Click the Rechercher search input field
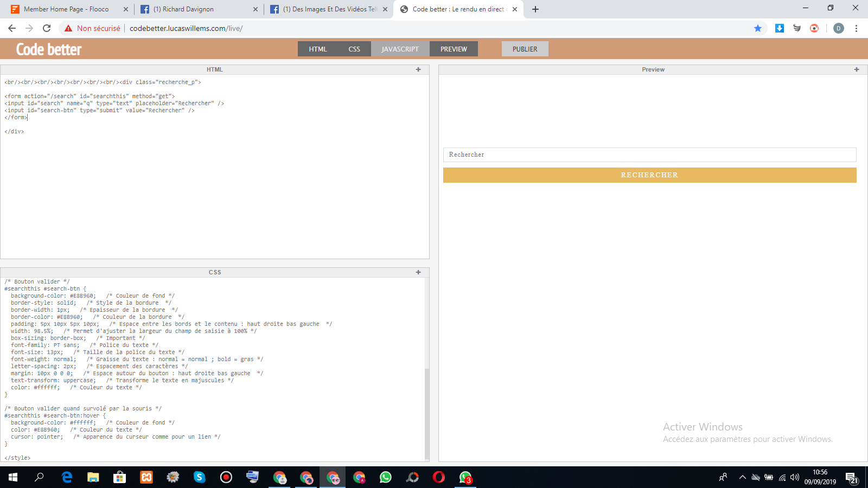The image size is (868, 488). tap(649, 155)
